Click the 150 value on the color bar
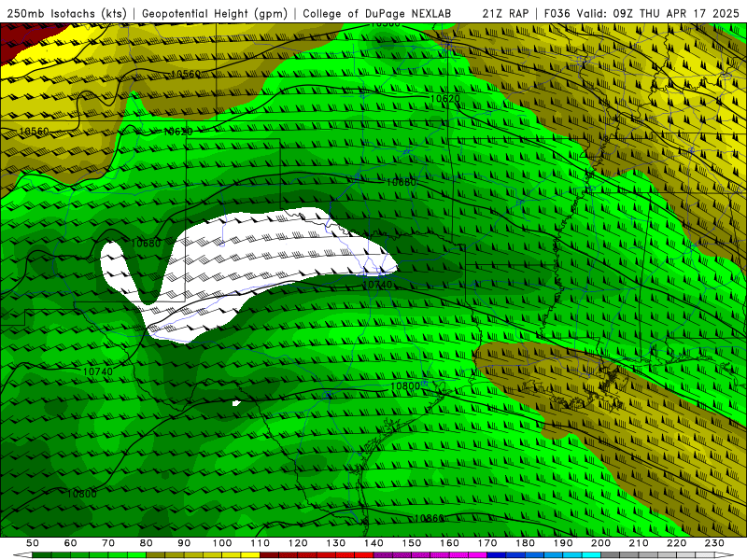 [412, 543]
